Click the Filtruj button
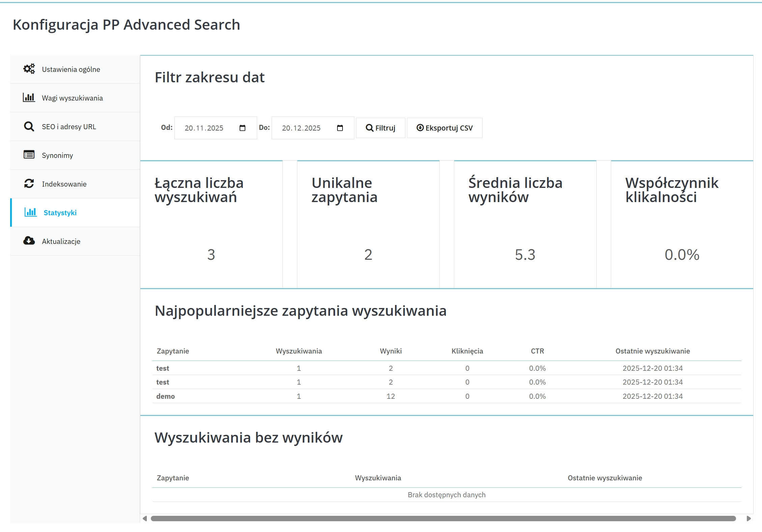Screen dimensions: 762x532 point(380,128)
